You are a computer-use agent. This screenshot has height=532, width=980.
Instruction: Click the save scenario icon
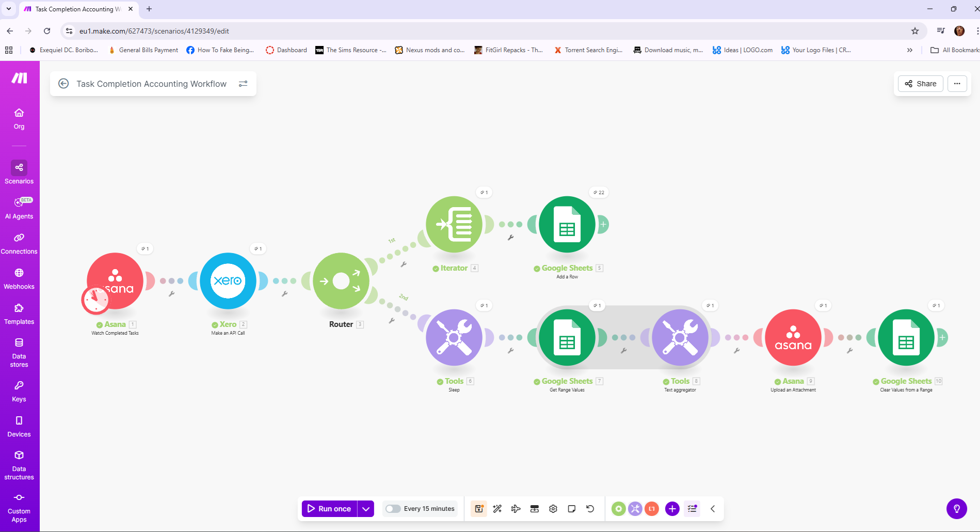coord(479,509)
